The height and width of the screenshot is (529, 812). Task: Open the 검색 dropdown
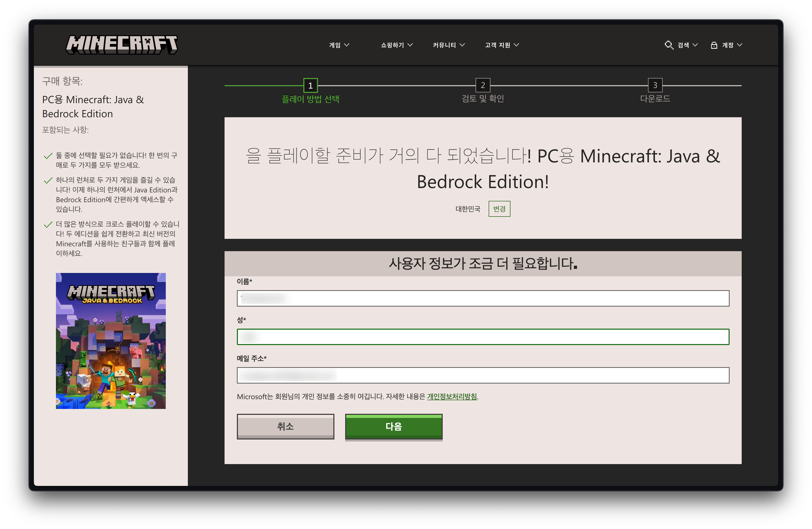[688, 45]
